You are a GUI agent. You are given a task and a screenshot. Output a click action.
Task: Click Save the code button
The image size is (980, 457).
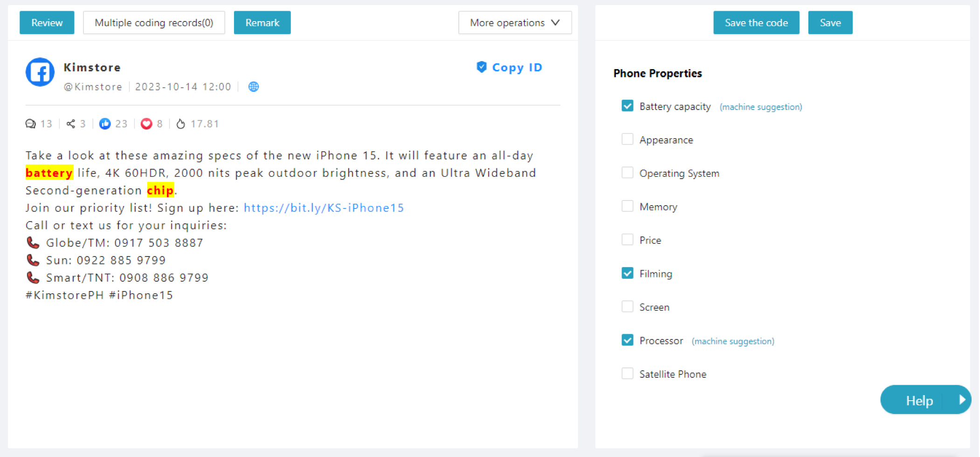tap(756, 22)
